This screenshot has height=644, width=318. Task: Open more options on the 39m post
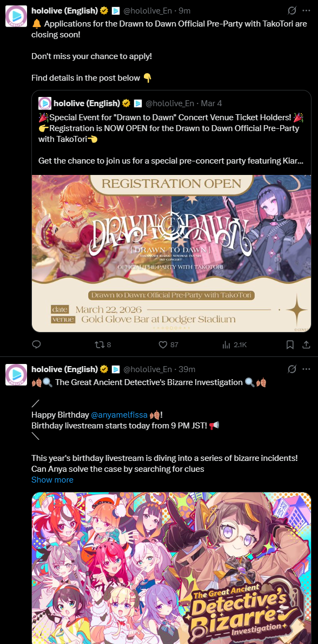(x=306, y=369)
